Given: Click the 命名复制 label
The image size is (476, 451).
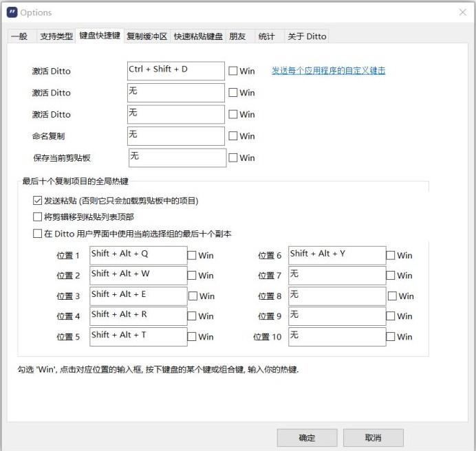Looking at the screenshot, I should click(x=48, y=136).
